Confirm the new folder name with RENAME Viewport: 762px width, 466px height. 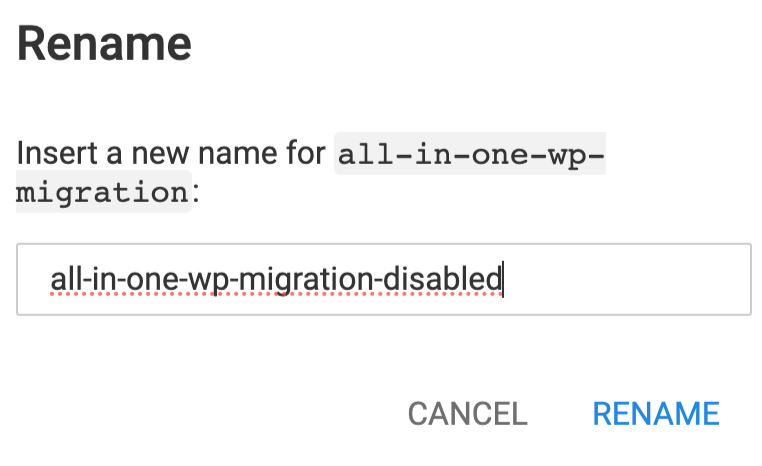(x=655, y=413)
